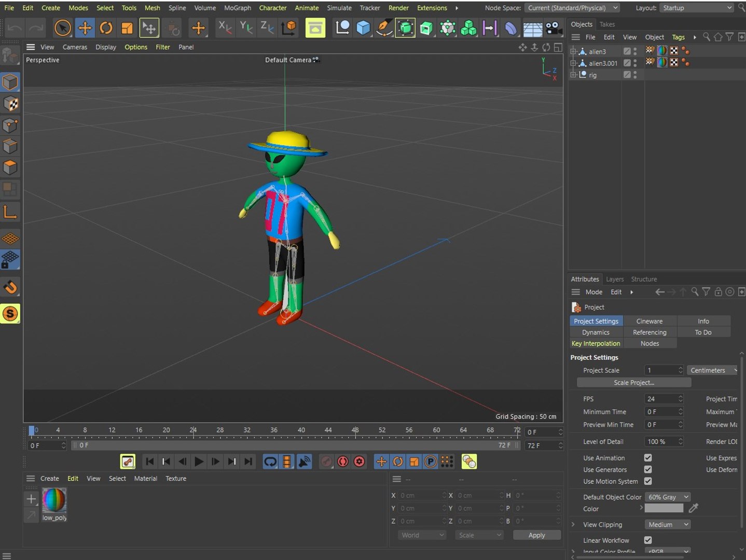Click the red Record Active Objects button
The height and width of the screenshot is (560, 746).
326,461
